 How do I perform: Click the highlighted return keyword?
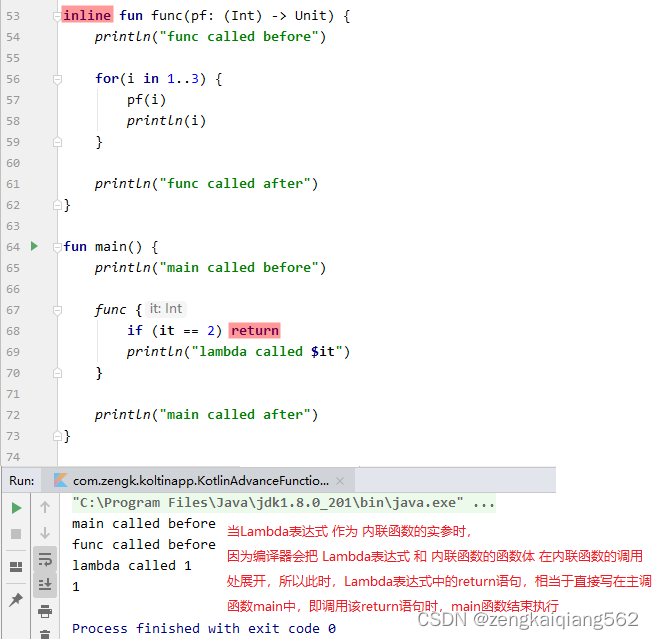tap(255, 330)
